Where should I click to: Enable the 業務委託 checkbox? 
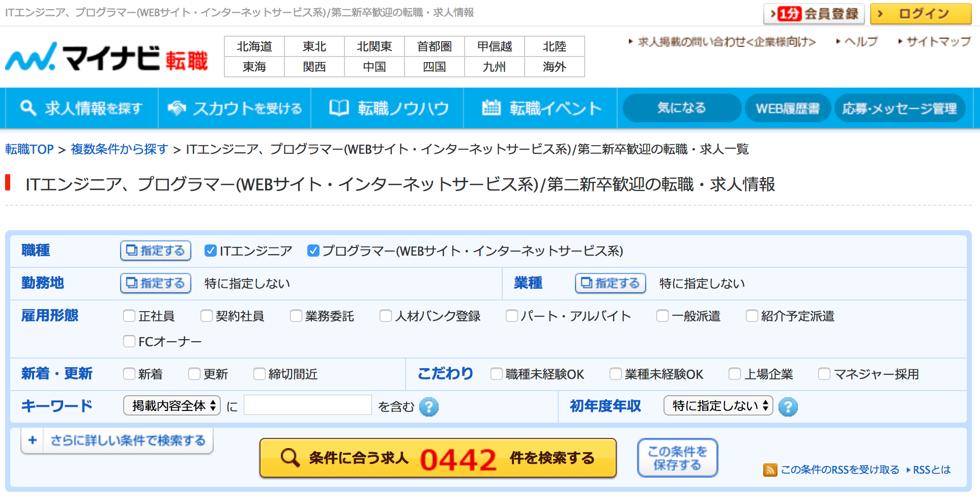(296, 316)
